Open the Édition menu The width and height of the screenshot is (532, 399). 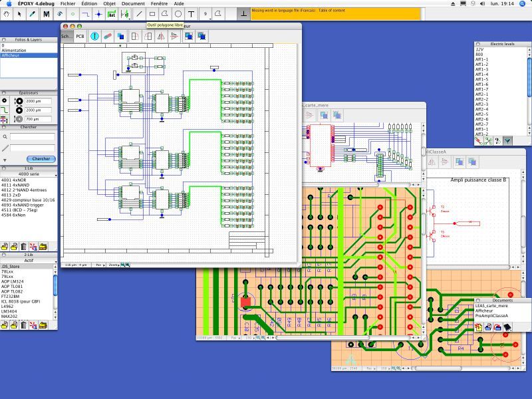pyautogui.click(x=89, y=4)
